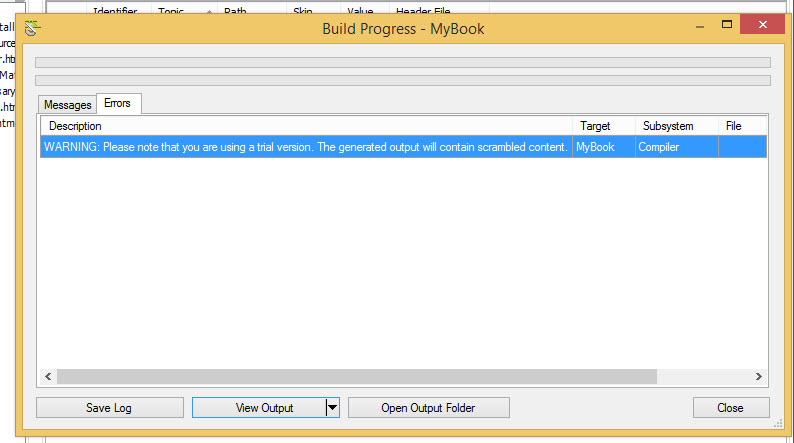Click the Build Progress window app icon

(x=31, y=28)
